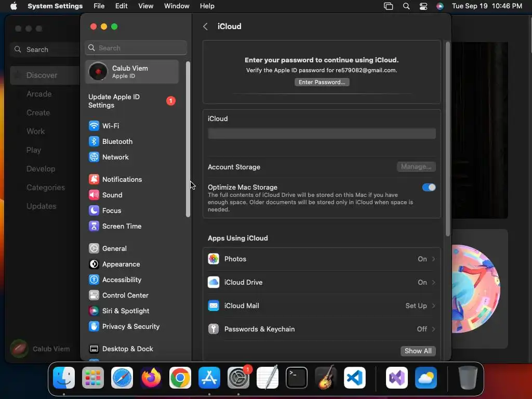Open iCloud Mail Set Up row
The width and height of the screenshot is (532, 399).
tap(322, 305)
